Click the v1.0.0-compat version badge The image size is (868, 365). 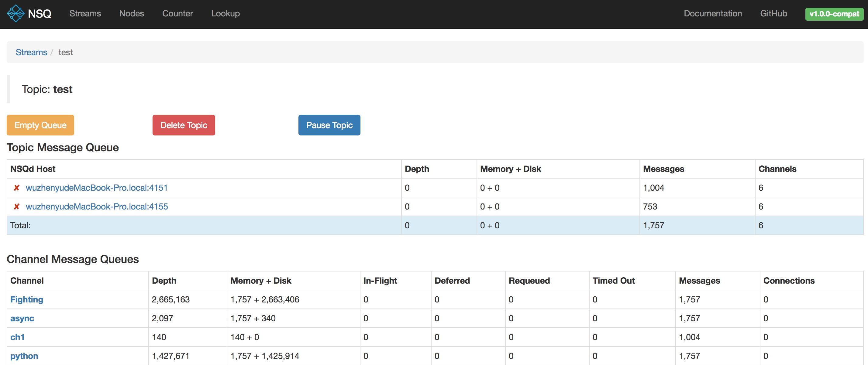pos(834,14)
